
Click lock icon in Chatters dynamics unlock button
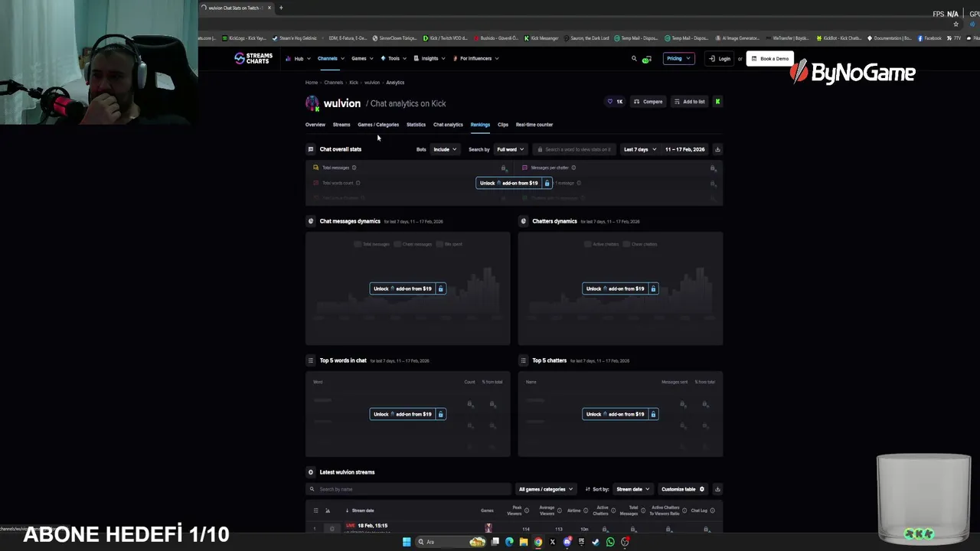(x=653, y=289)
